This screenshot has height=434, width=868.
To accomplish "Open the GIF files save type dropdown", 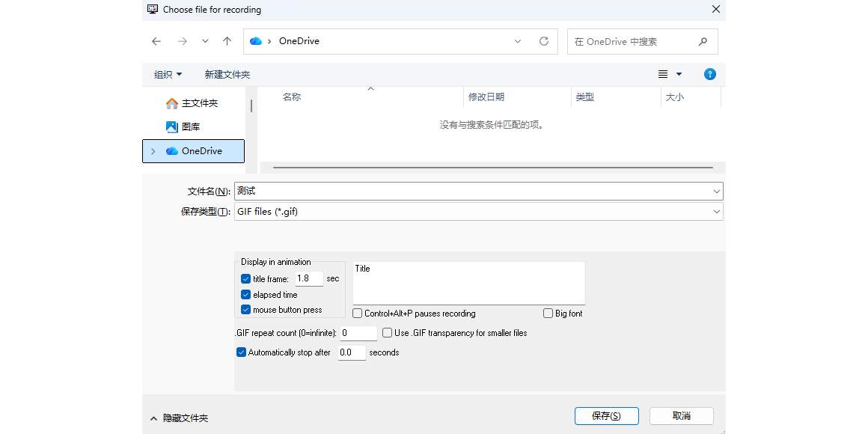I will pyautogui.click(x=716, y=212).
